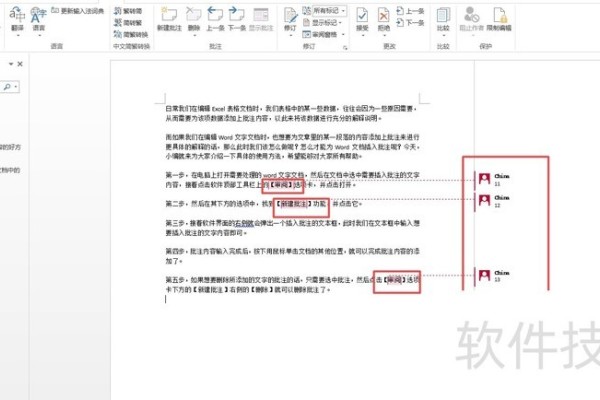Viewport: 600px width, 400px height.
Task: Click the text 第一步 in the document
Action: [x=175, y=175]
